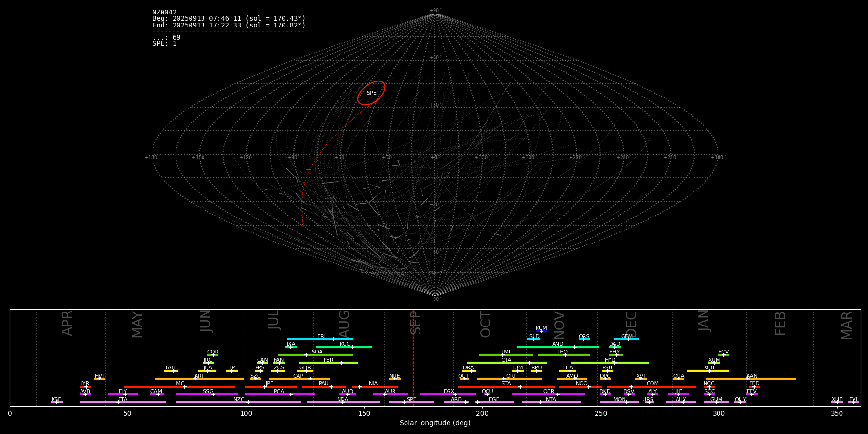Click the red SPE radiant ellipse on the sky map
The width and height of the screenshot is (868, 434).
click(x=371, y=93)
